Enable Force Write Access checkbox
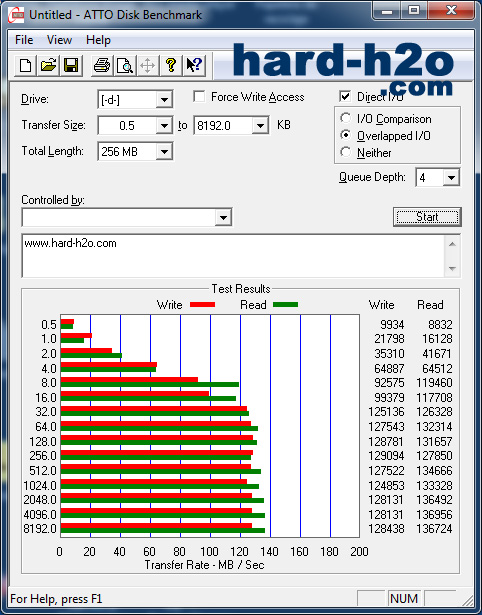Viewport: 482px width, 615px height. coord(199,96)
